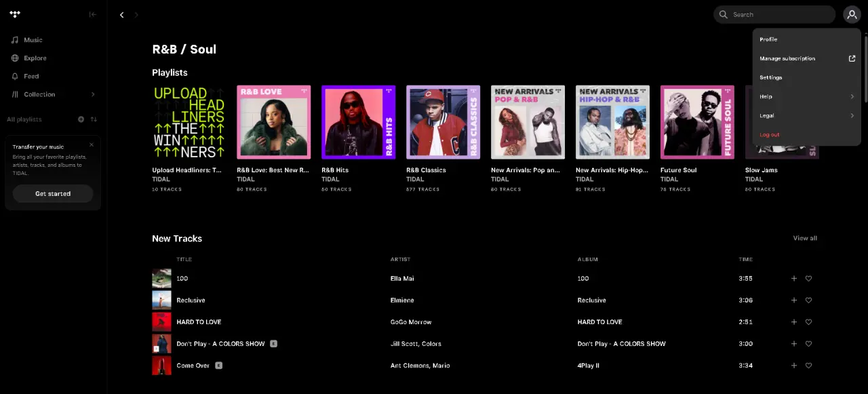Click Ant Clemons, Mario artist text
The width and height of the screenshot is (868, 394).
pyautogui.click(x=420, y=366)
